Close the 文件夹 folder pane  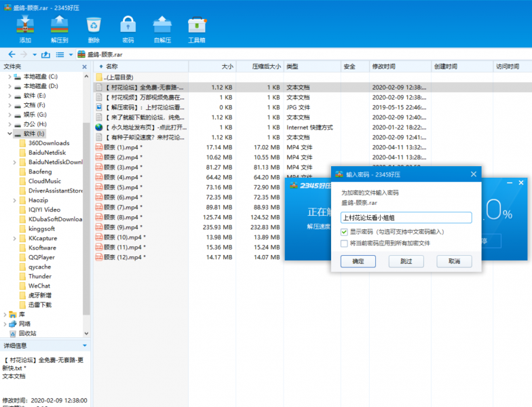click(x=84, y=66)
